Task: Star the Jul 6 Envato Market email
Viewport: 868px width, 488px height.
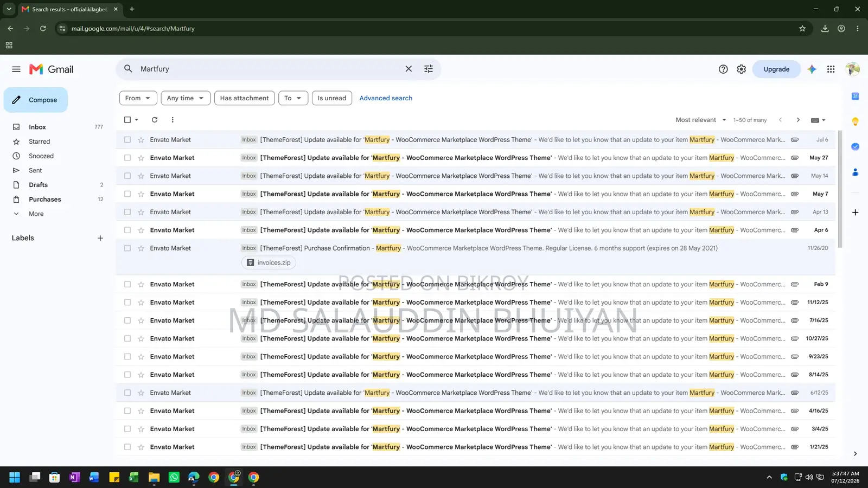Action: coord(141,140)
